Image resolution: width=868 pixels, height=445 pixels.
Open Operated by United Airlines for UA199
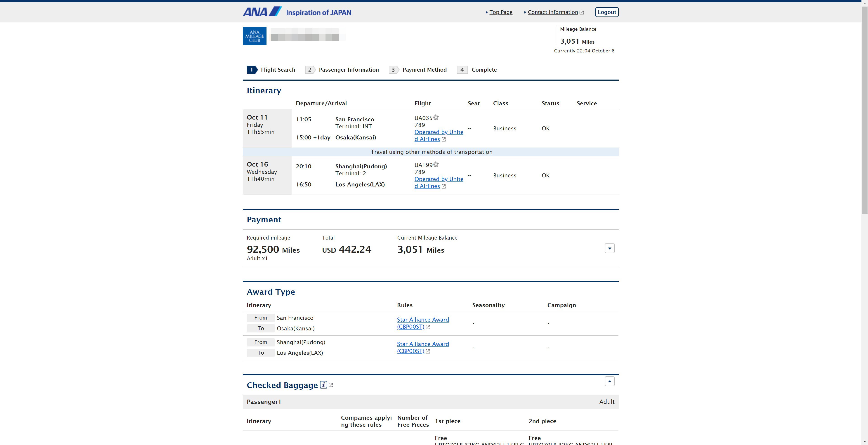(x=439, y=183)
